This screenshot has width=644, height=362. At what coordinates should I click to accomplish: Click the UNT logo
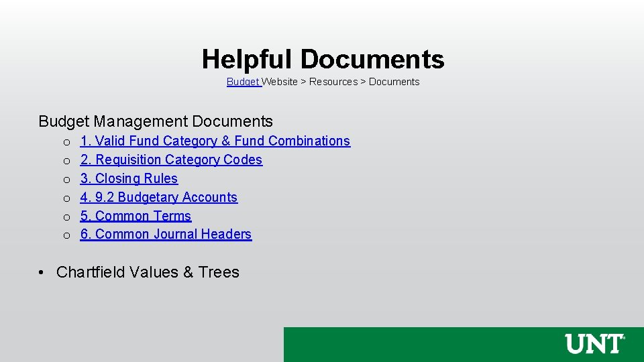point(595,344)
